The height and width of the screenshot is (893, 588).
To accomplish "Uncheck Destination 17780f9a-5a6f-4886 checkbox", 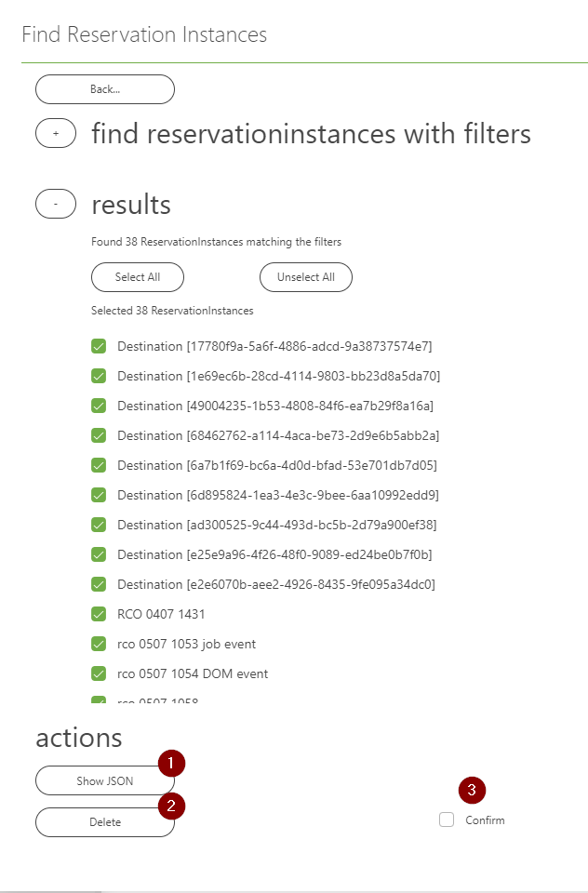I will [x=99, y=346].
